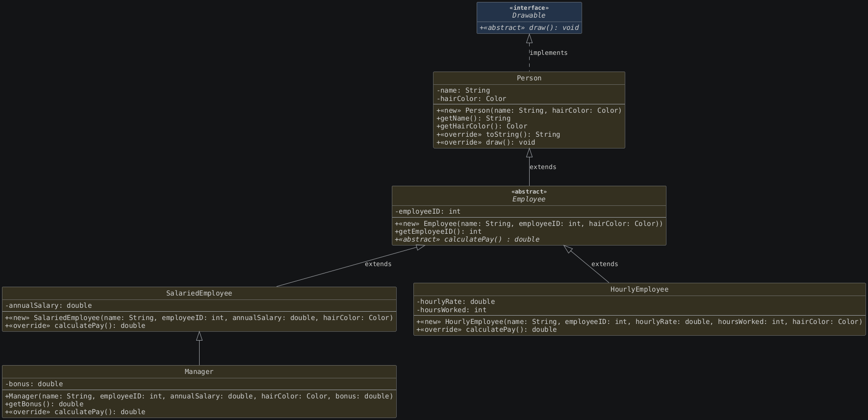Click the inheritance arrowhead above Manager connector
868x420 pixels.
click(x=199, y=336)
